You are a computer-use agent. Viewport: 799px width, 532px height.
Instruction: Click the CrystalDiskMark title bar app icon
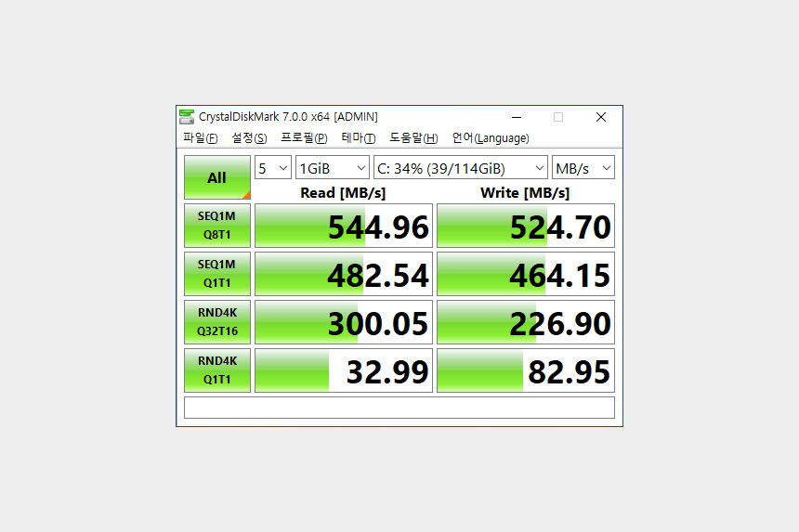click(x=187, y=117)
